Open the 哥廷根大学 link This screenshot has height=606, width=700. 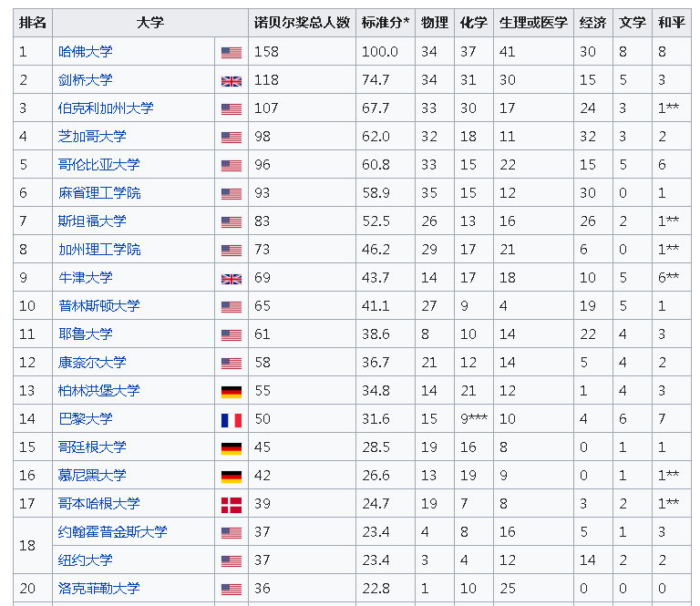coord(92,447)
